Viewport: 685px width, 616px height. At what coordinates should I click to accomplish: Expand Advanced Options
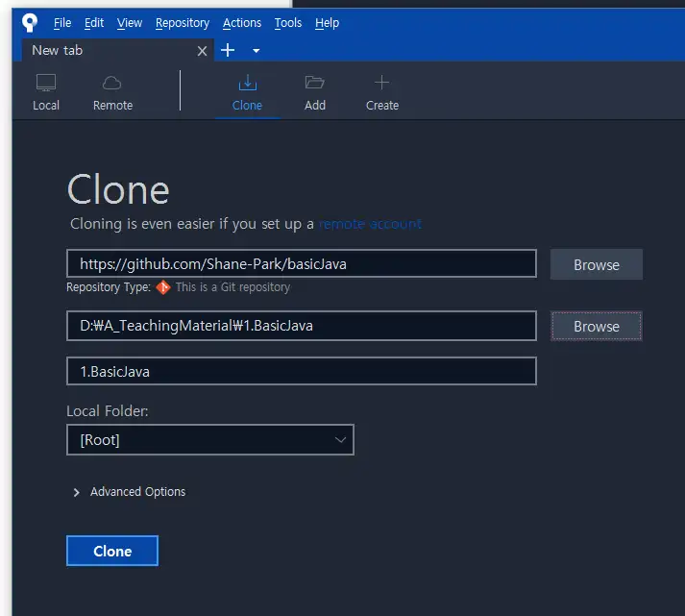130,492
